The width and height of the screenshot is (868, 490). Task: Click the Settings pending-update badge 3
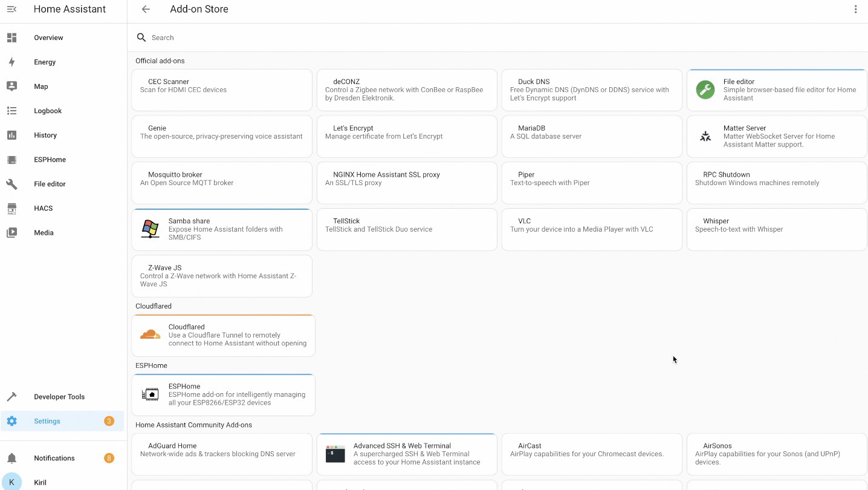coord(109,421)
